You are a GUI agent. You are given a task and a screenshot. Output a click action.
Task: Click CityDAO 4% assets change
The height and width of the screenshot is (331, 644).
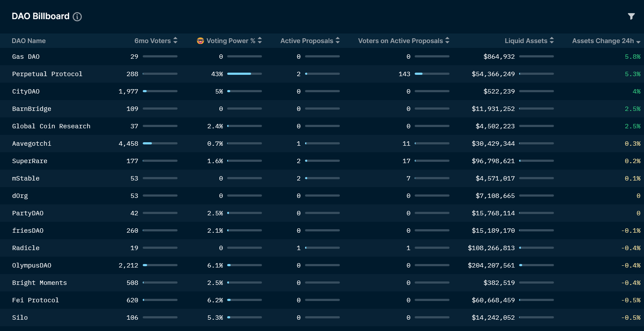coord(637,91)
